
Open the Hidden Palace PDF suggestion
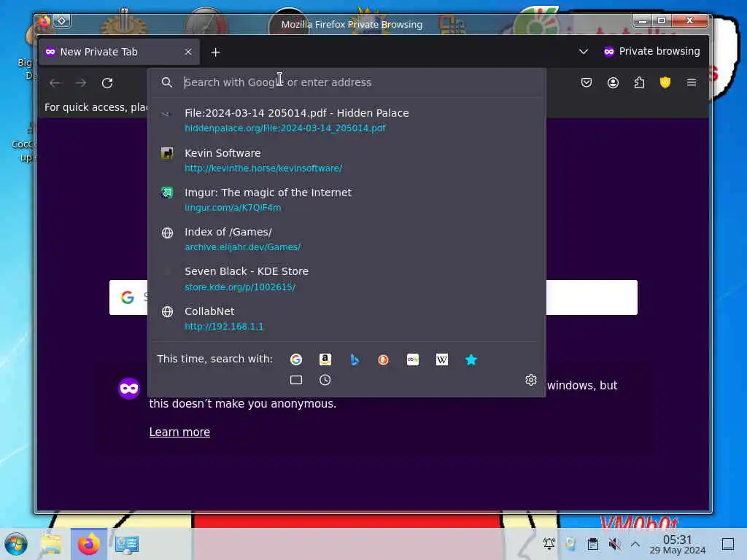coord(348,120)
